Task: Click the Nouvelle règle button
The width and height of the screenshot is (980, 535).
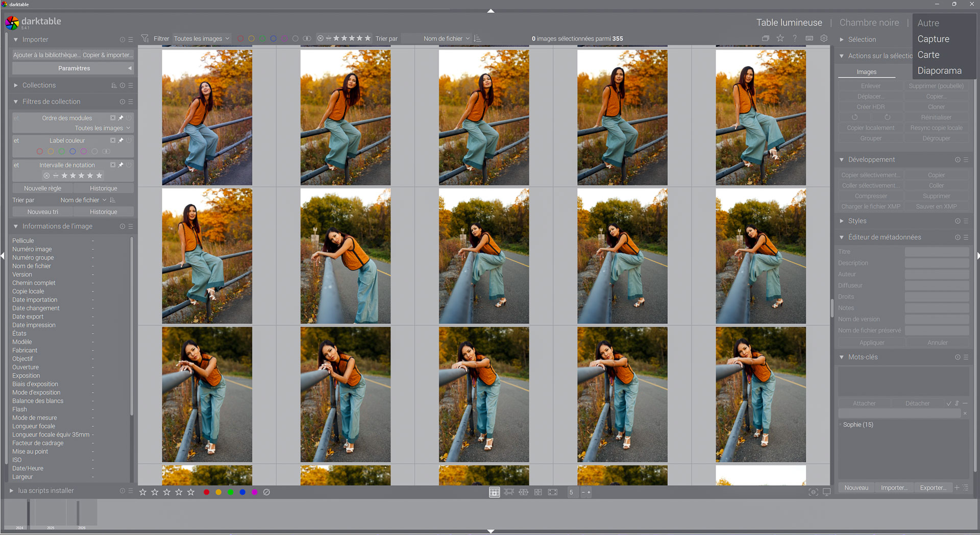Action: coord(42,188)
